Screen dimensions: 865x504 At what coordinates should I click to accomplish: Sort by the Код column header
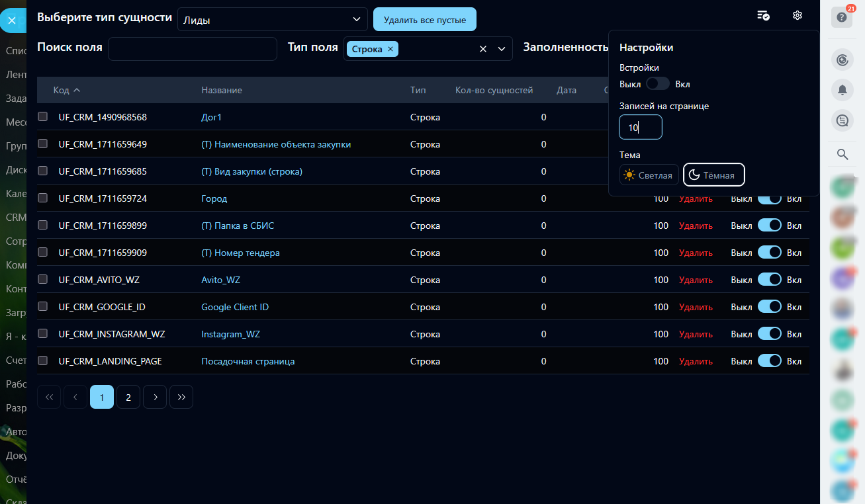pyautogui.click(x=66, y=90)
